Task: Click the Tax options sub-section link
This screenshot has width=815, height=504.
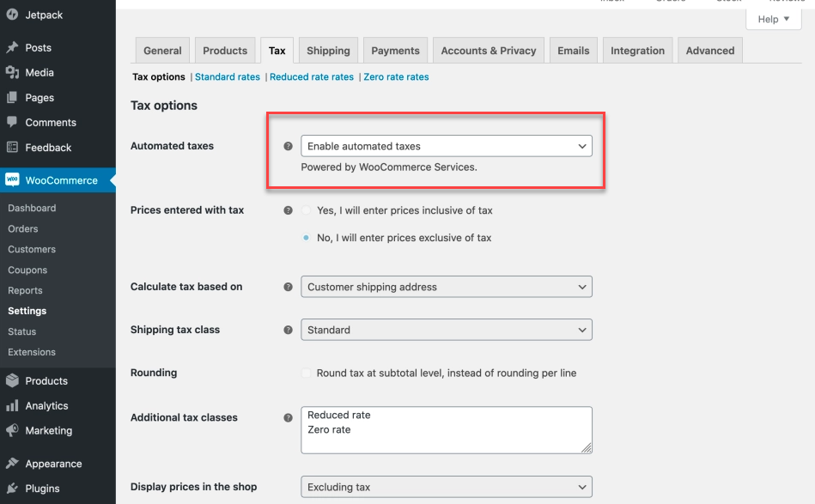Action: tap(159, 77)
